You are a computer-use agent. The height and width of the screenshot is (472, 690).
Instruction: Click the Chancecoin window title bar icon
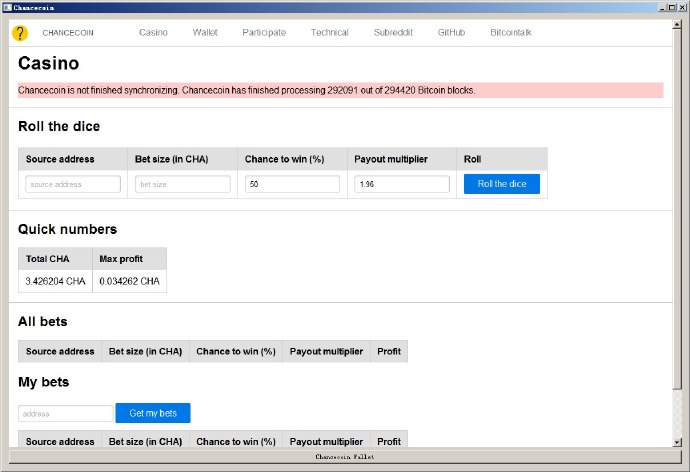click(7, 7)
